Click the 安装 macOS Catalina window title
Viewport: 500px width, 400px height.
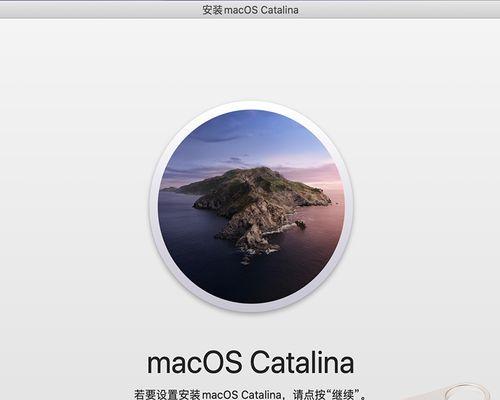click(250, 10)
